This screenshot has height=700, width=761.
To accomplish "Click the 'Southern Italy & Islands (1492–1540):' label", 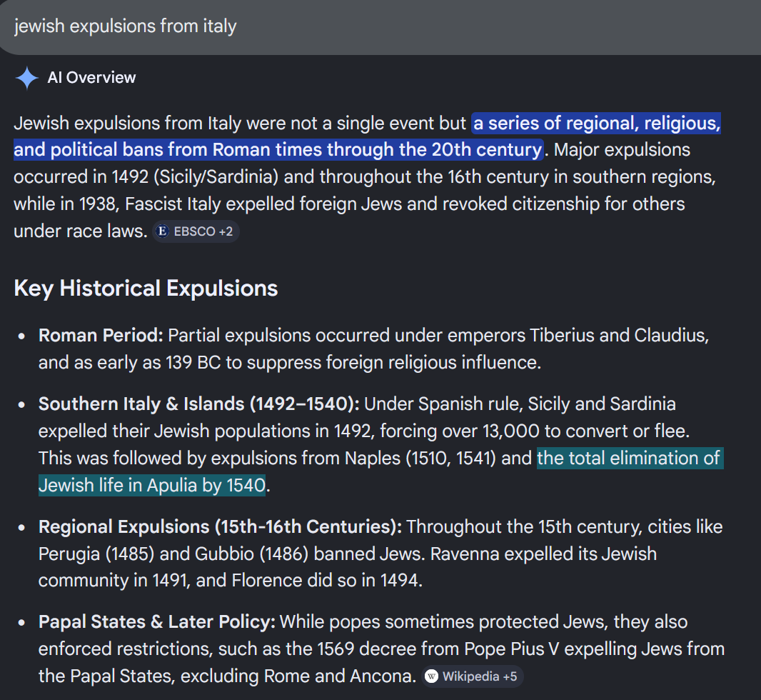I will (x=199, y=404).
